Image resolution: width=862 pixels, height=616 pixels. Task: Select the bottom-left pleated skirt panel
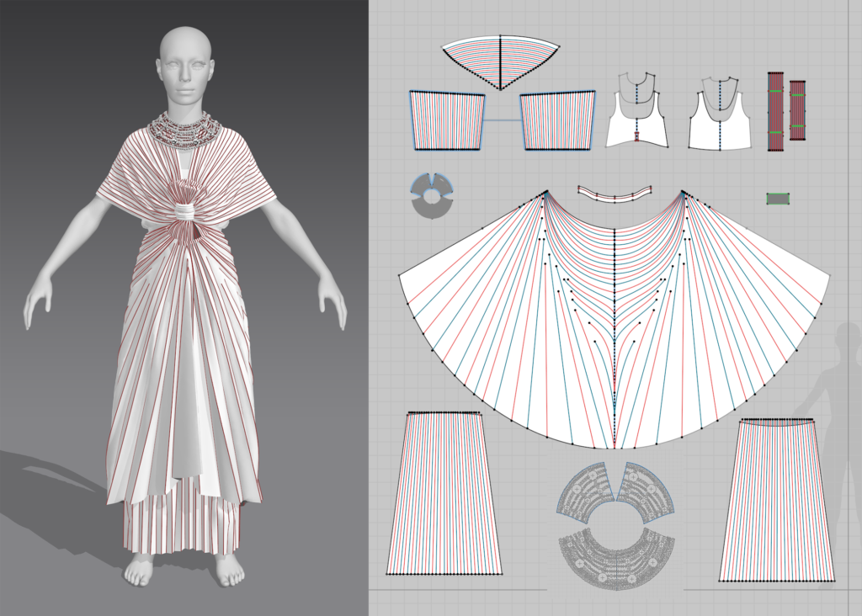(444, 497)
